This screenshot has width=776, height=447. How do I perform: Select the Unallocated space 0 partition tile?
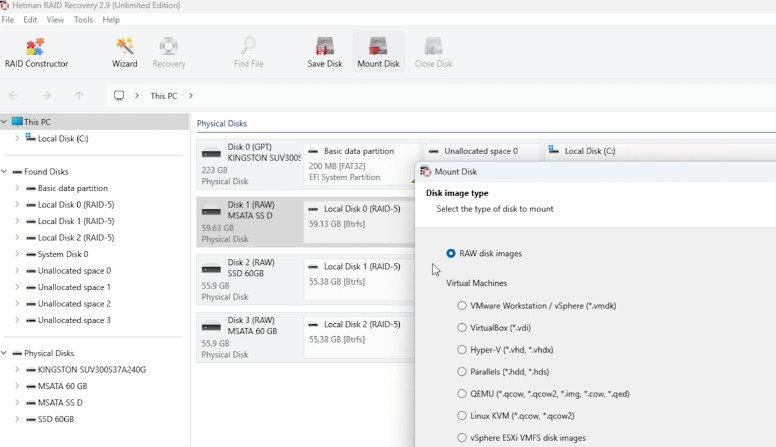tap(482, 151)
